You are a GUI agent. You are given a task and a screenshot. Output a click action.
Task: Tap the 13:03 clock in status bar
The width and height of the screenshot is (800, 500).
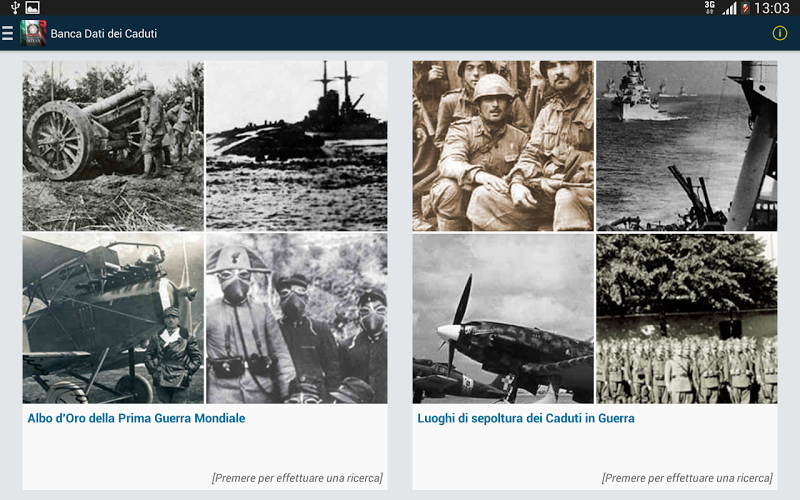[x=771, y=8]
